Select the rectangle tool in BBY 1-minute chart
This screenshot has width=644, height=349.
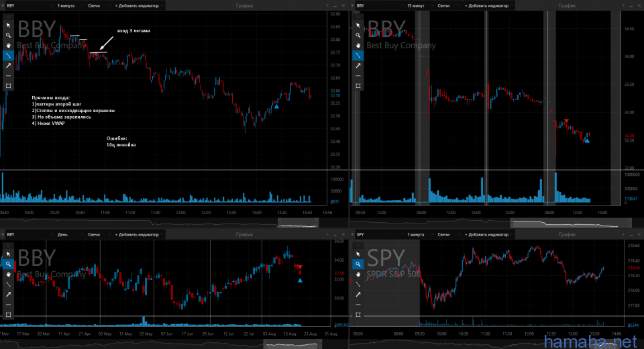[8, 86]
